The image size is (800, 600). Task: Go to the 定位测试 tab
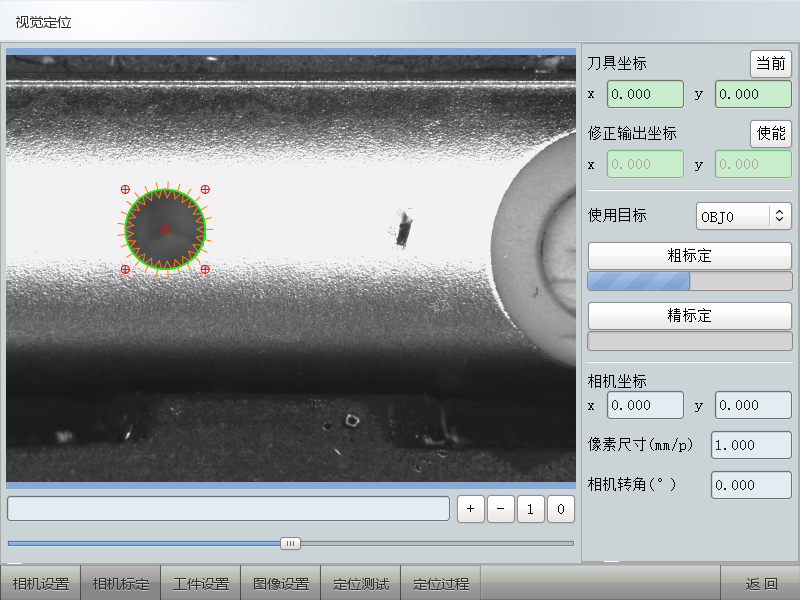coord(361,584)
